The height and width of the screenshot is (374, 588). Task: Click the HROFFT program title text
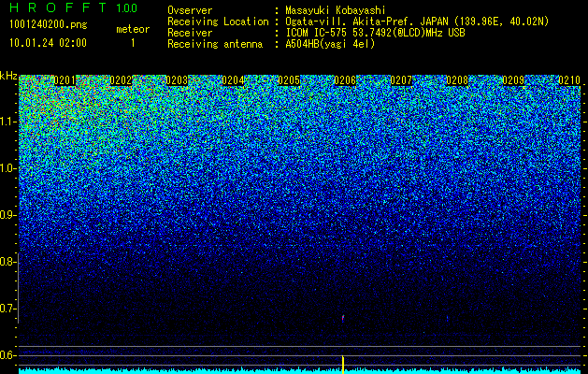click(x=58, y=7)
